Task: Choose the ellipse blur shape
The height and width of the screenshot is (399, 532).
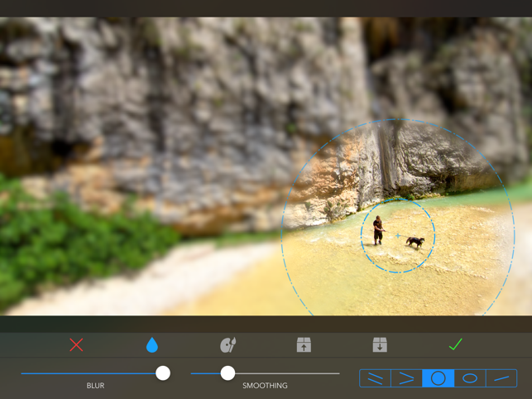Action: click(x=470, y=378)
